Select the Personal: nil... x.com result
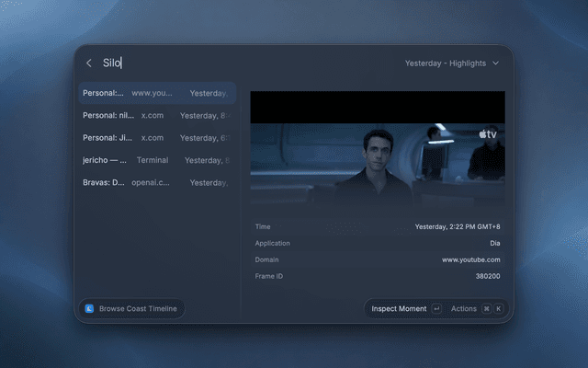 [x=157, y=115]
